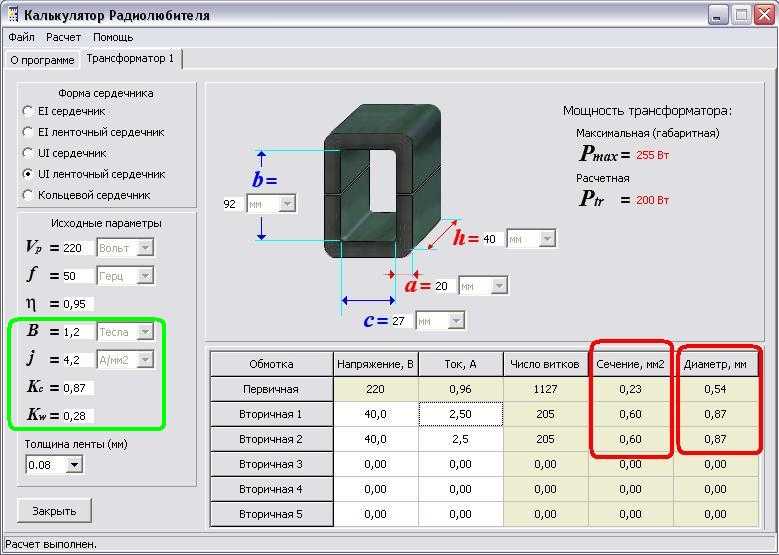Click the Диаметр, мм column header

(715, 364)
